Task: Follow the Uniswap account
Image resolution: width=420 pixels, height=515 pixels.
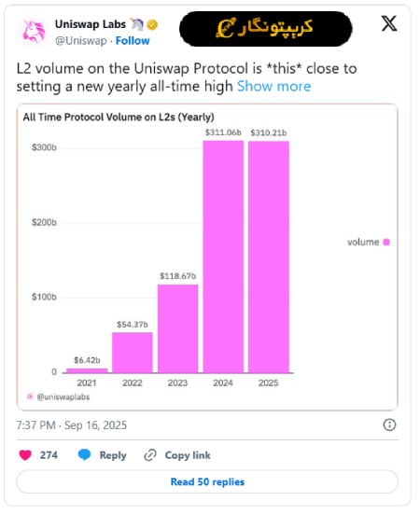Action: [x=133, y=41]
